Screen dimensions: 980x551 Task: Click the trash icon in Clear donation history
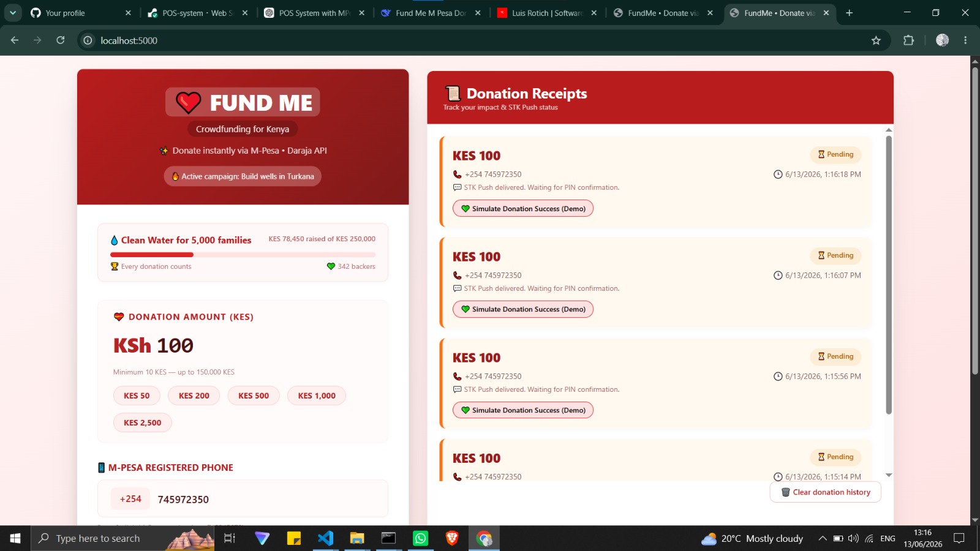click(785, 492)
